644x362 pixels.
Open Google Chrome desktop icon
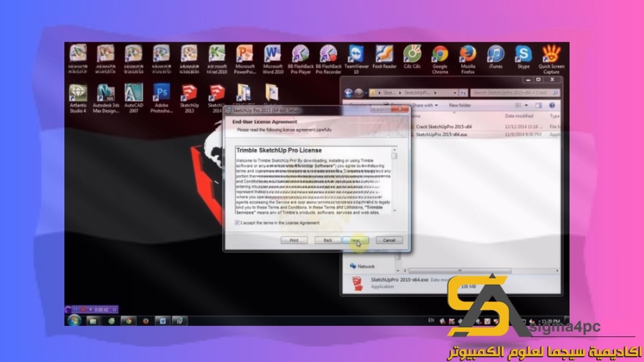pos(440,59)
